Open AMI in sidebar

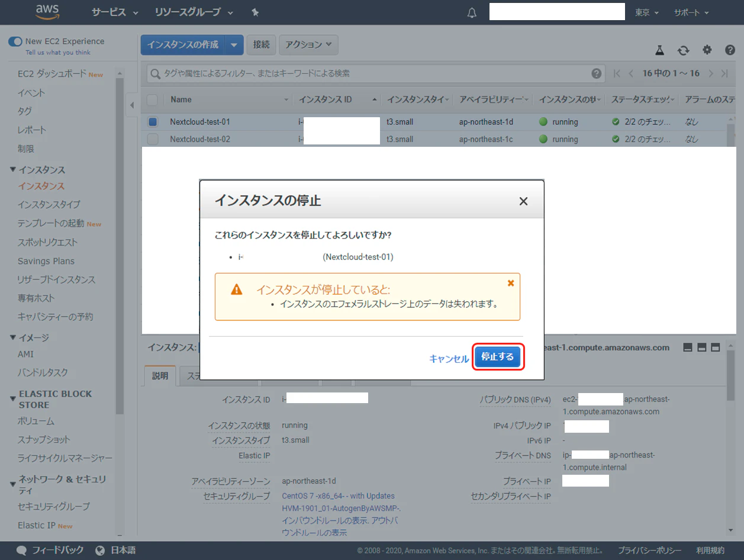(25, 354)
